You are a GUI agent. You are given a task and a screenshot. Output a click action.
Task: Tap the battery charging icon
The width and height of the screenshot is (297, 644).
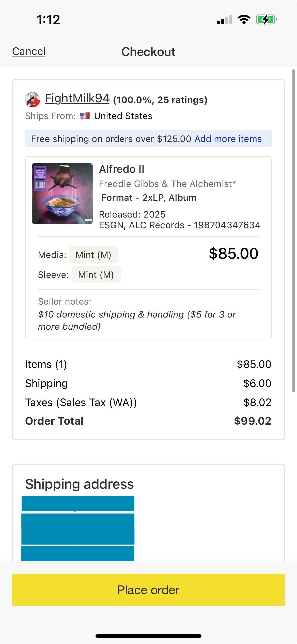(266, 19)
